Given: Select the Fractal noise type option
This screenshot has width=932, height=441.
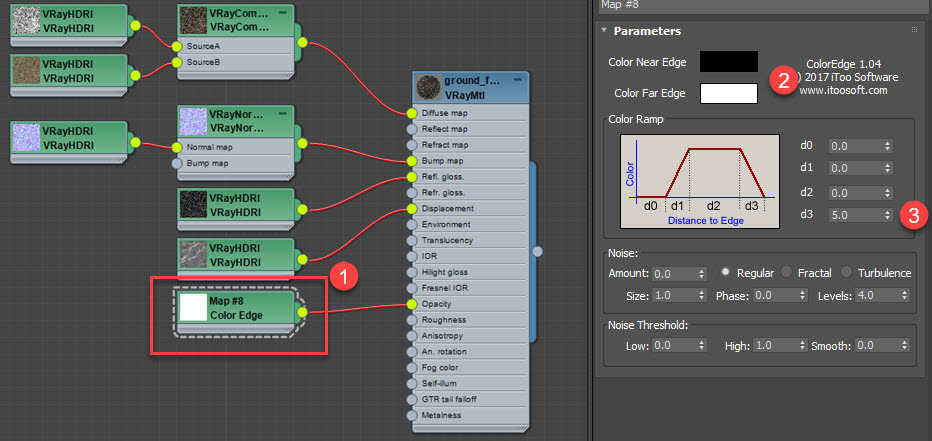Looking at the screenshot, I should coord(786,272).
